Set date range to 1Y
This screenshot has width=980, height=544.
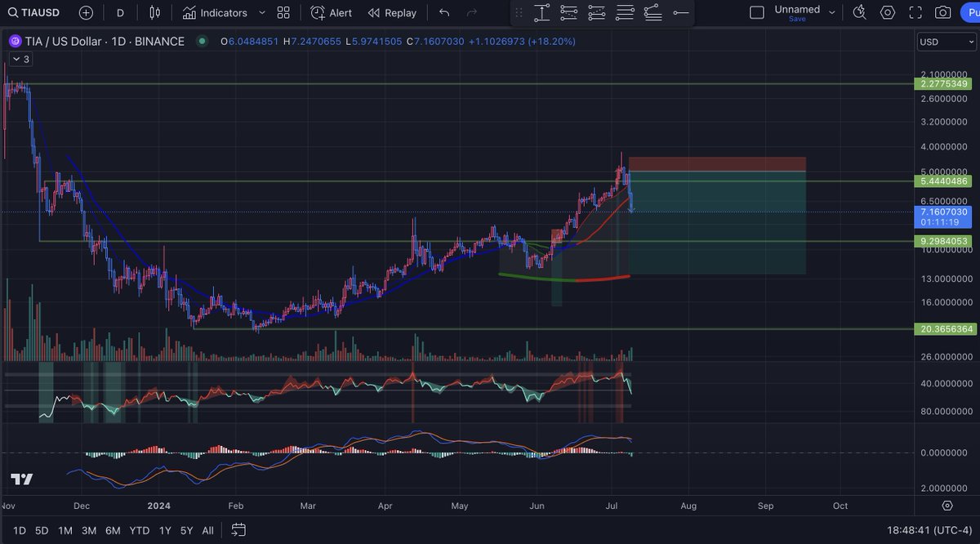pyautogui.click(x=165, y=530)
